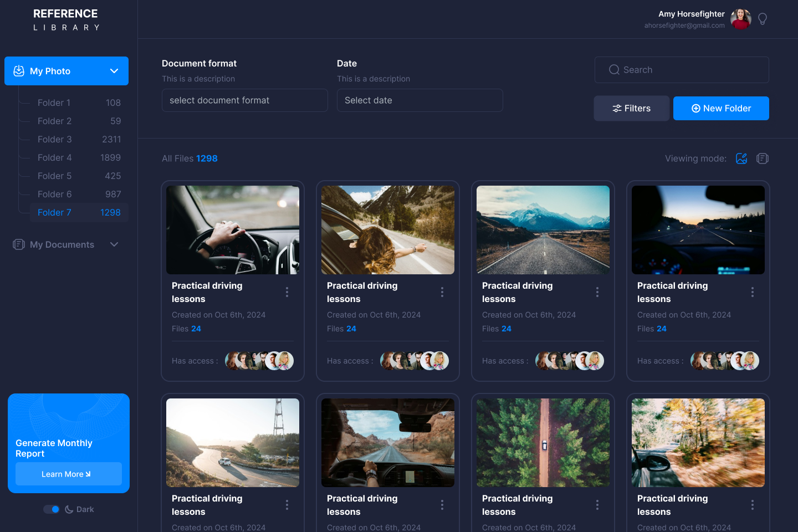Click access avatars on steering wheel card
This screenshot has width=798, height=532.
pyautogui.click(x=259, y=361)
